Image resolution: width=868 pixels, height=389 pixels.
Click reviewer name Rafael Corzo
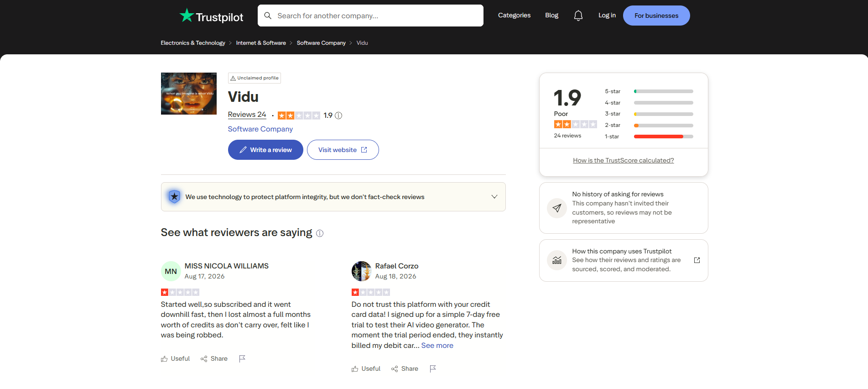tap(397, 266)
